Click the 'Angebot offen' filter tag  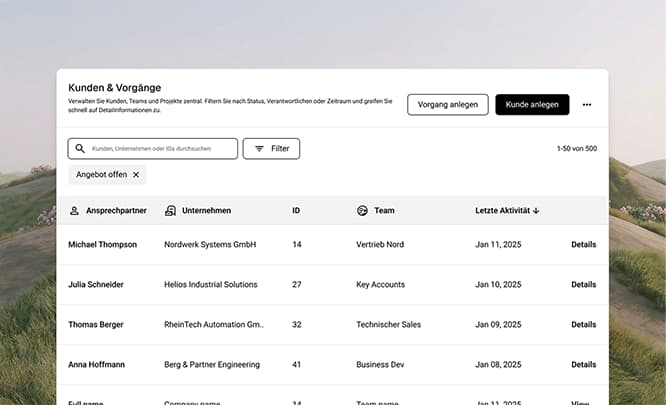tap(101, 175)
